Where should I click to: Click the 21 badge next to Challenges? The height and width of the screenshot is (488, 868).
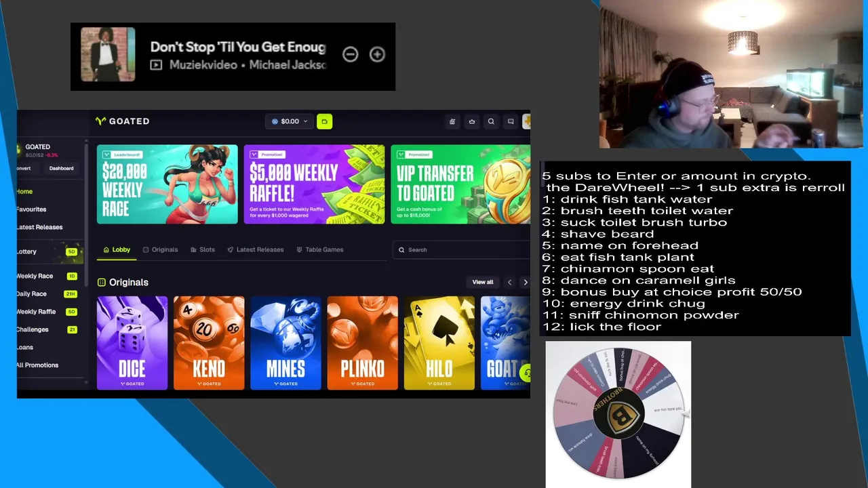[x=72, y=329]
